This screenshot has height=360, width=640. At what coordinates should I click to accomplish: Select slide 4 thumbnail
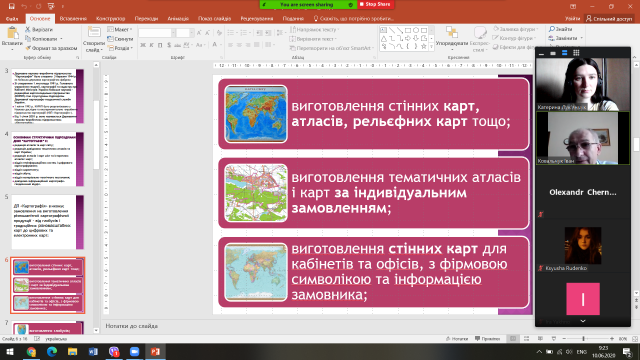[47, 159]
